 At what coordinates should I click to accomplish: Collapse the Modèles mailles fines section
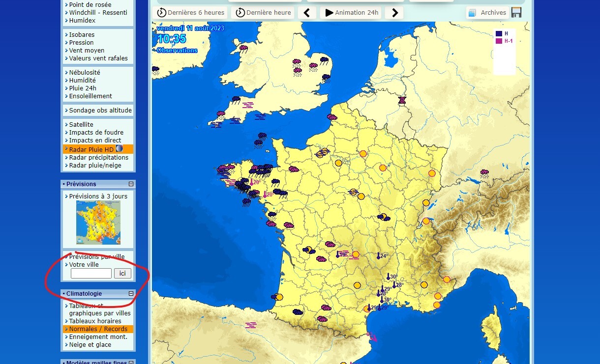click(x=131, y=363)
